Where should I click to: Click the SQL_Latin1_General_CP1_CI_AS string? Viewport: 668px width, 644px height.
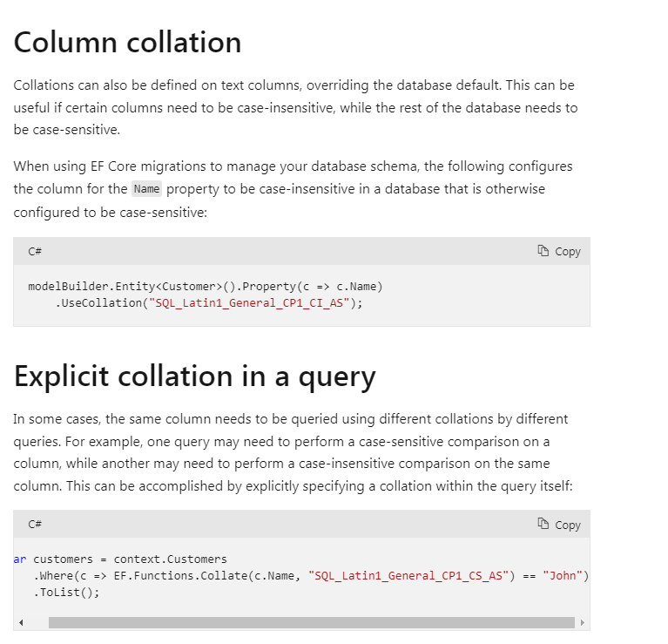click(x=249, y=303)
